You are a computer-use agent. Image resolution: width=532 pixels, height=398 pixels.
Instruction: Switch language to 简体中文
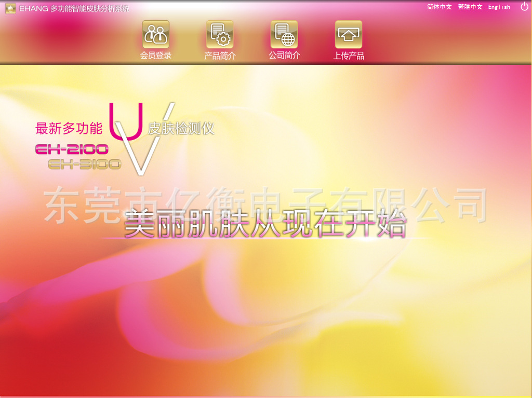440,7
